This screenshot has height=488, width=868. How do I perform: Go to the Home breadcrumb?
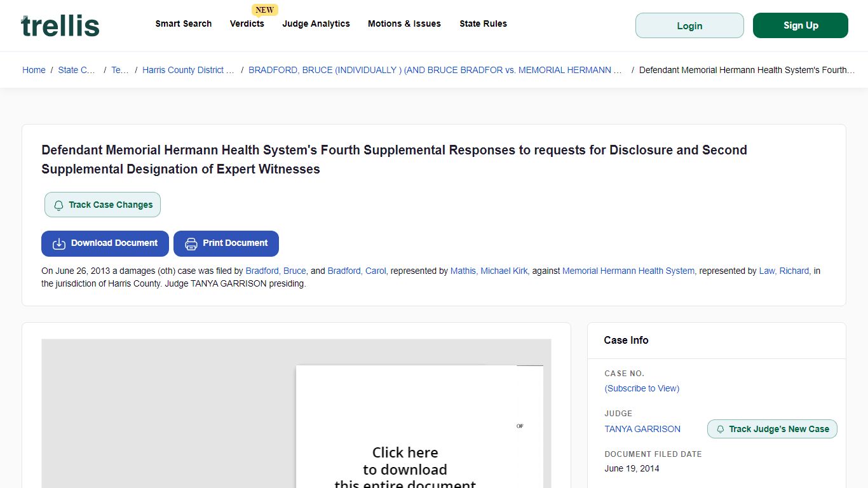point(34,70)
